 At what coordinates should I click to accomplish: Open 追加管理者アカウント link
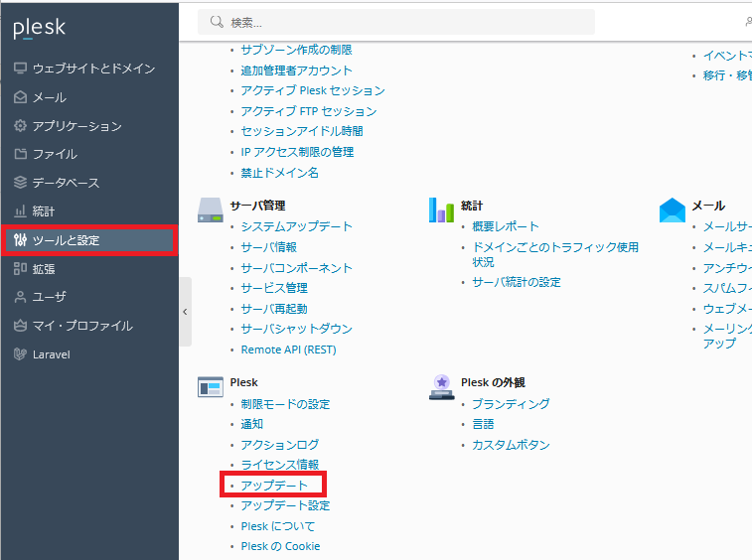pyautogui.click(x=296, y=70)
